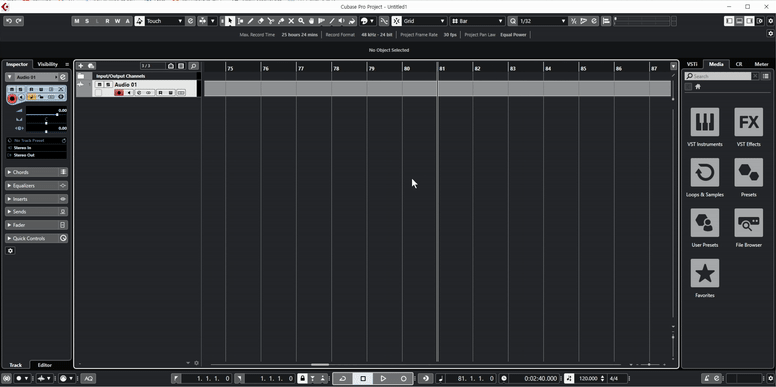Viewport: 776px width, 387px height.
Task: Switch to the Track tab
Action: point(15,365)
